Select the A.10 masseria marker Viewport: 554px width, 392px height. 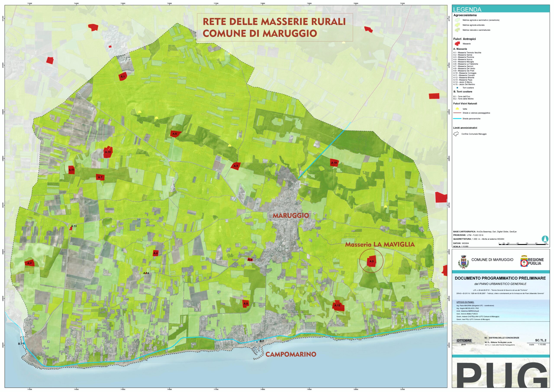[x=334, y=162]
